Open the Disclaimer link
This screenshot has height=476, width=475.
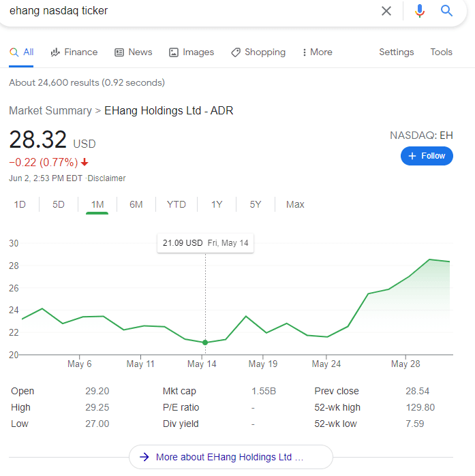[106, 178]
